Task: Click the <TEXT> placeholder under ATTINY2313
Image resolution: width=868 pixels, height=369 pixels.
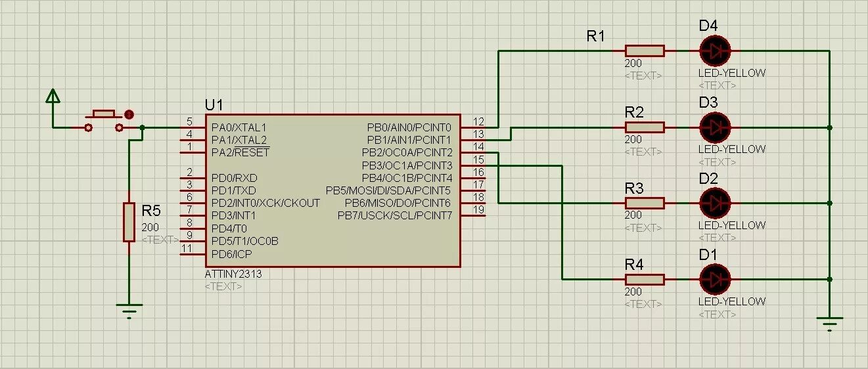Action: point(224,286)
